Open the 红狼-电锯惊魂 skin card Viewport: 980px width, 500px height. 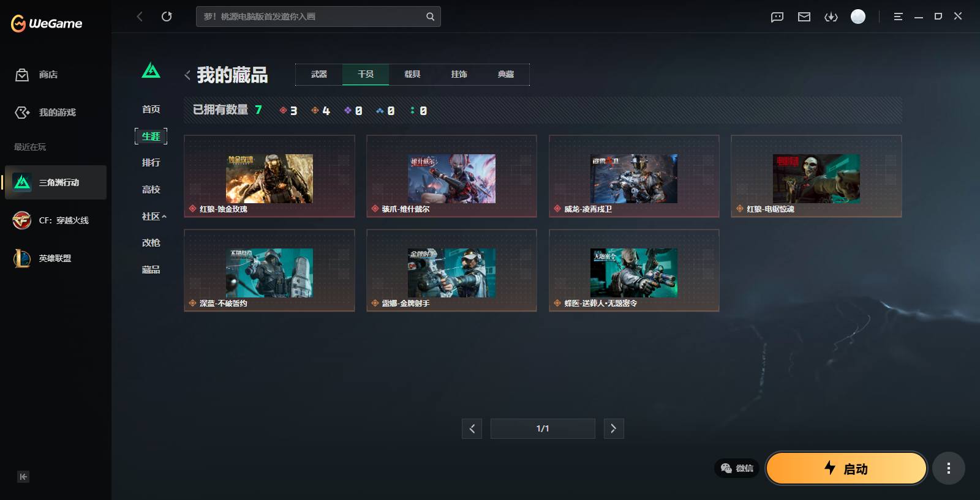pos(816,176)
